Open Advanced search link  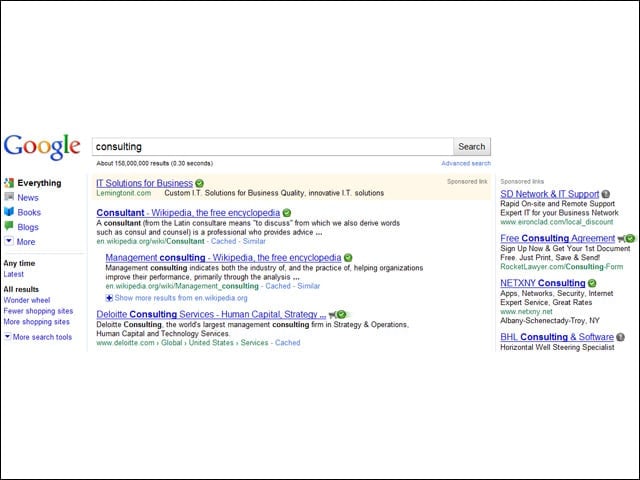pyautogui.click(x=466, y=163)
